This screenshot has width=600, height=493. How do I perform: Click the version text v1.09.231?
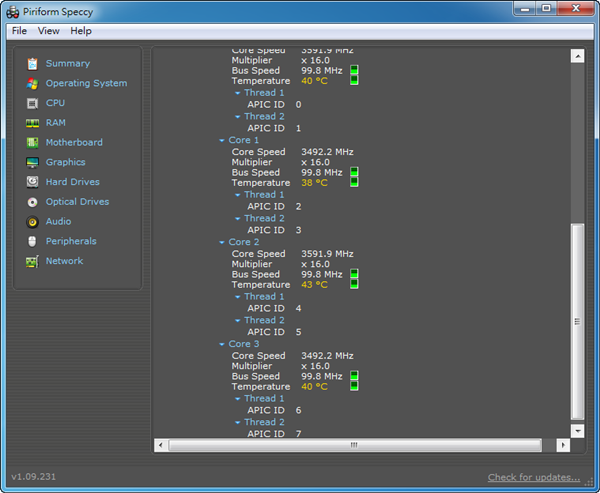pos(34,477)
